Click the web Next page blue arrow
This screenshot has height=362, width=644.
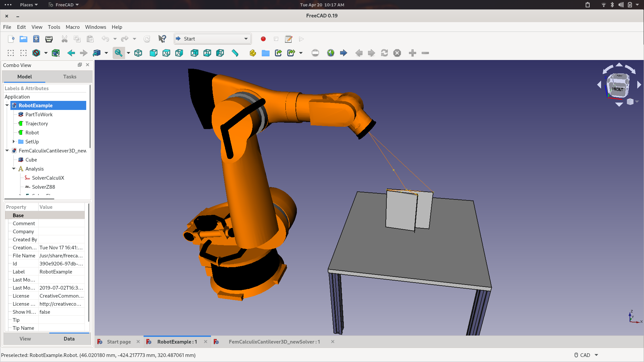point(343,53)
